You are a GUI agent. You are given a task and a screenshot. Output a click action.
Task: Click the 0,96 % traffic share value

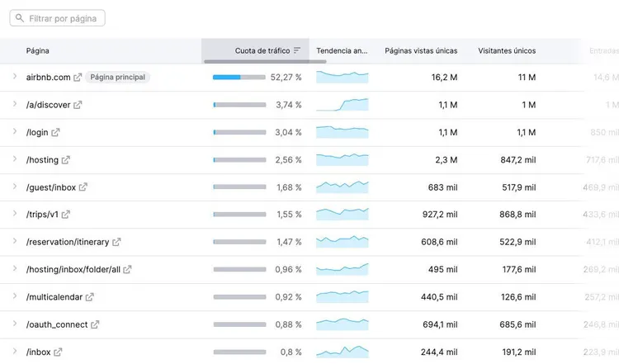point(288,270)
